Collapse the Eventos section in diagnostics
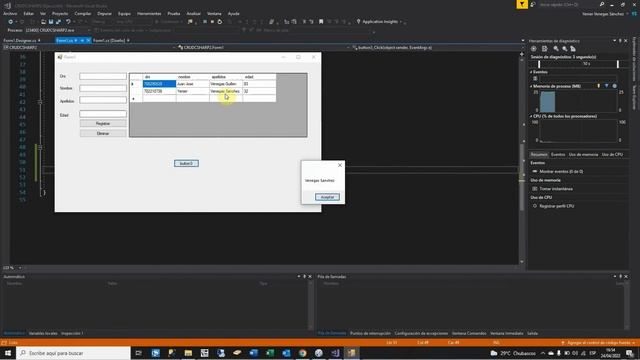 531,72
